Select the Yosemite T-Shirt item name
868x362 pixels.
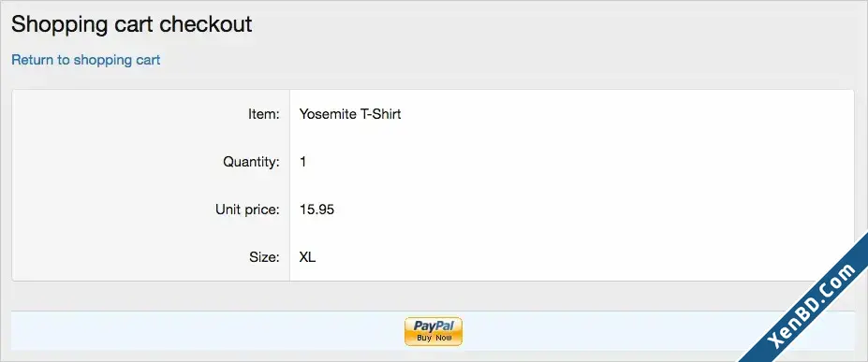pos(350,114)
